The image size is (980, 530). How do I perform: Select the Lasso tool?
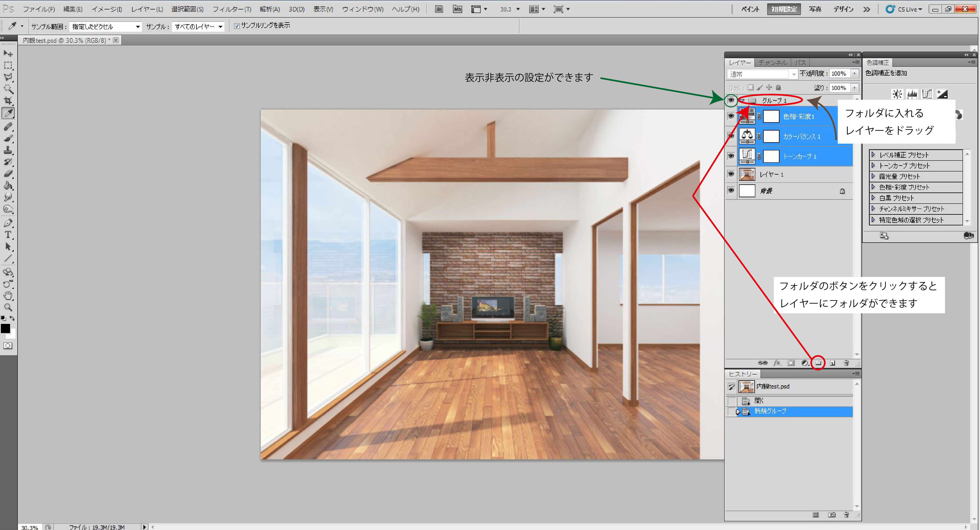(x=8, y=77)
